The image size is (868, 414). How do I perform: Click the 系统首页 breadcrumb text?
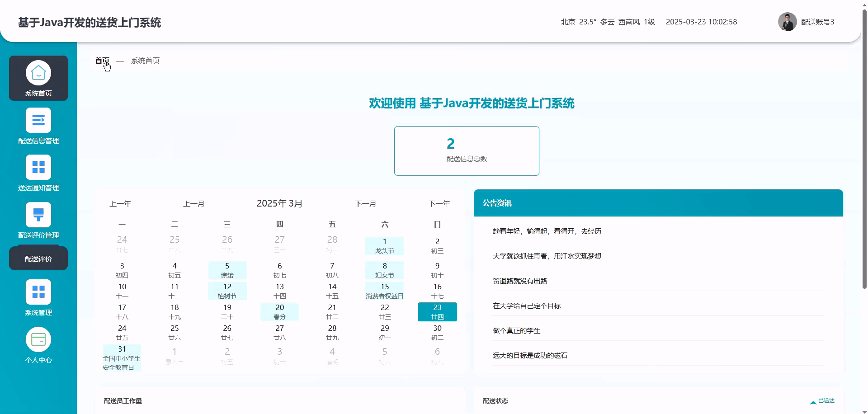(x=145, y=61)
